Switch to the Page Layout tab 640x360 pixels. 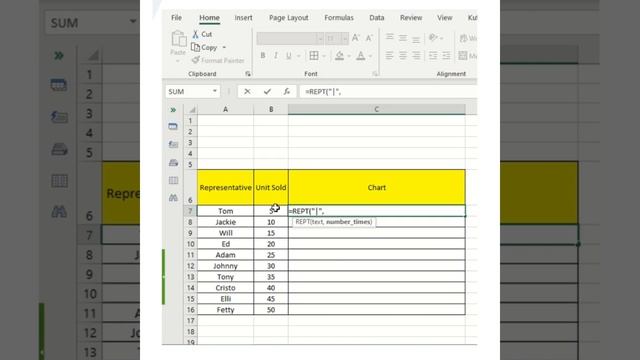[289, 18]
